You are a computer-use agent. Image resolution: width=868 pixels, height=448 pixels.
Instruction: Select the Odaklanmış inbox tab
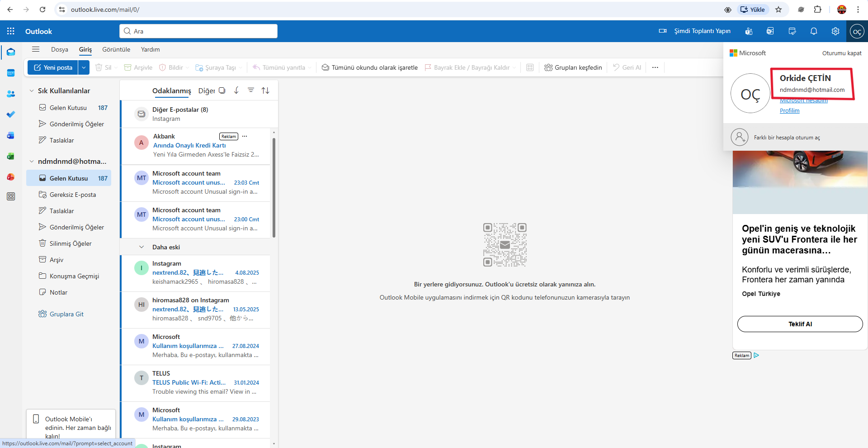[x=172, y=91]
